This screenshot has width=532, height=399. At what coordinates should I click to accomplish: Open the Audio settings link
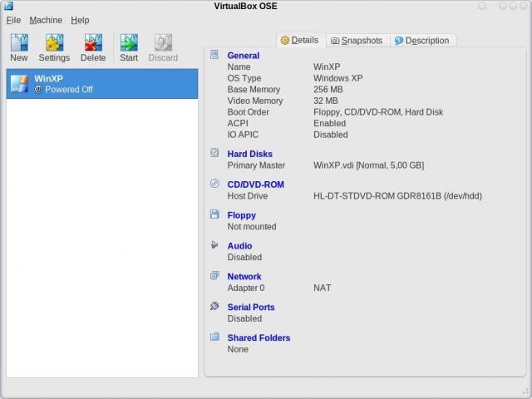(240, 246)
